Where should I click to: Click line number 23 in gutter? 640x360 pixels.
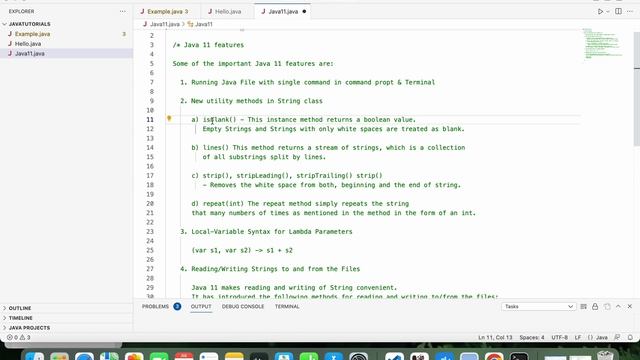coord(150,231)
